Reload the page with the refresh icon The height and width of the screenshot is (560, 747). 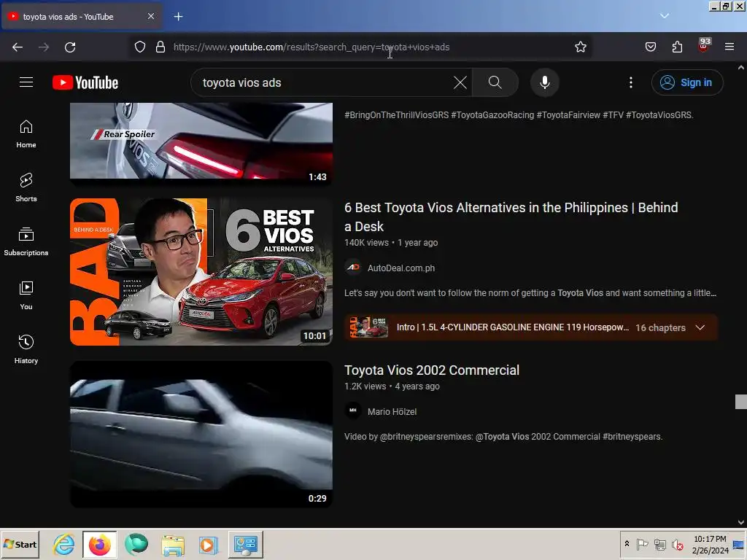click(70, 47)
